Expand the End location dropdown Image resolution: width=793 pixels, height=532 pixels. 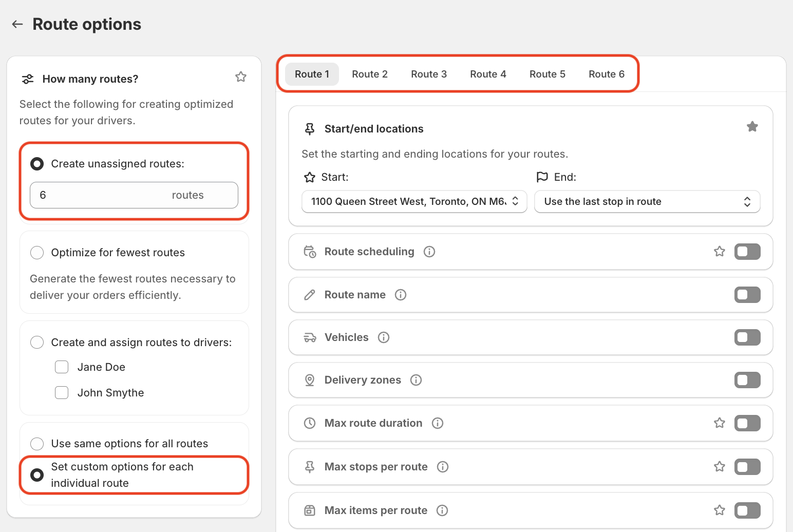point(647,202)
